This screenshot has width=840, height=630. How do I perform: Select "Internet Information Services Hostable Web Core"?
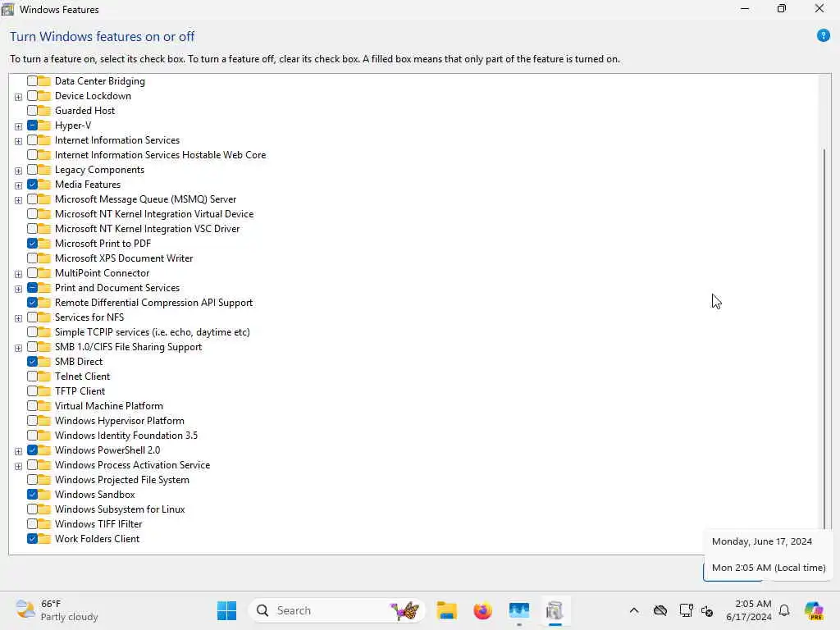tap(160, 155)
